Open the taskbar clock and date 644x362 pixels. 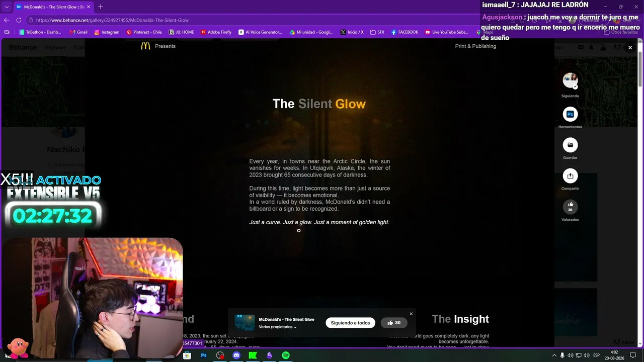click(x=614, y=355)
